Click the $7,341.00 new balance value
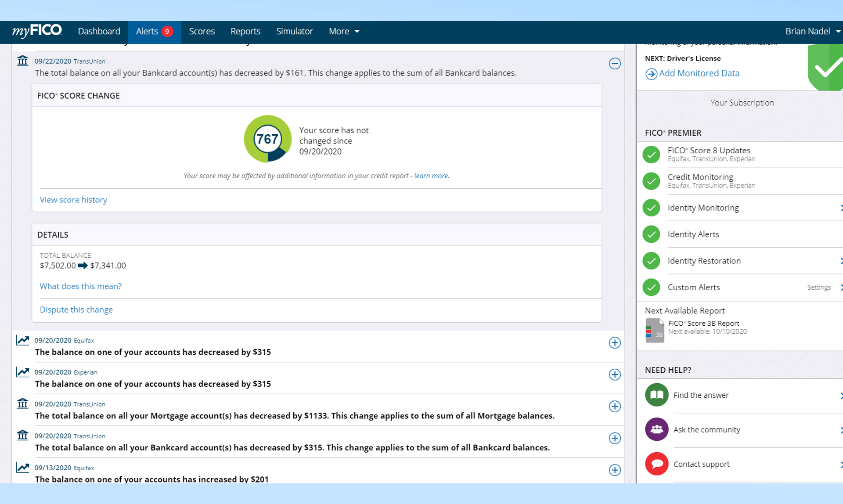 point(108,266)
